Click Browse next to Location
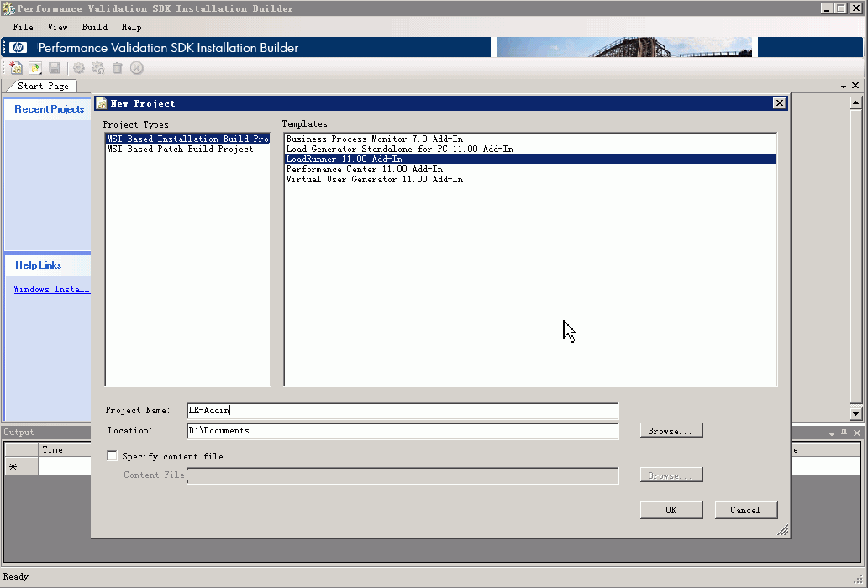This screenshot has height=588, width=868. click(671, 431)
